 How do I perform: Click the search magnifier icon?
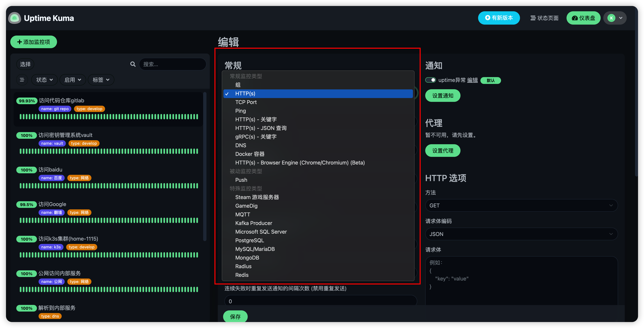pyautogui.click(x=133, y=64)
